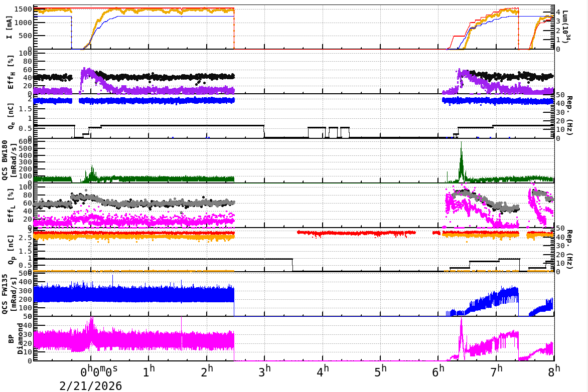Click the 1500 tick on the current axis
This screenshot has height=392, width=588.
tap(23, 9)
